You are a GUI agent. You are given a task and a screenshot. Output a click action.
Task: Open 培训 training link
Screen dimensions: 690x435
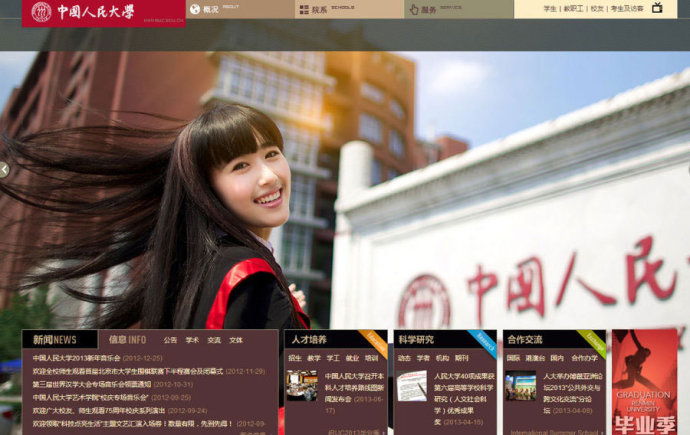pos(371,358)
